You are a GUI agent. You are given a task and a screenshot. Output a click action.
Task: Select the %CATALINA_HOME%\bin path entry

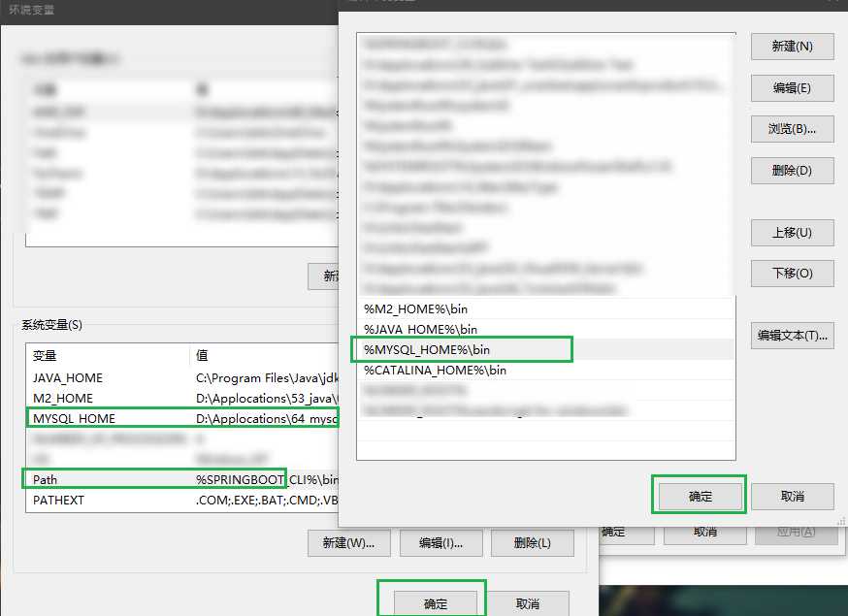[x=545, y=370]
